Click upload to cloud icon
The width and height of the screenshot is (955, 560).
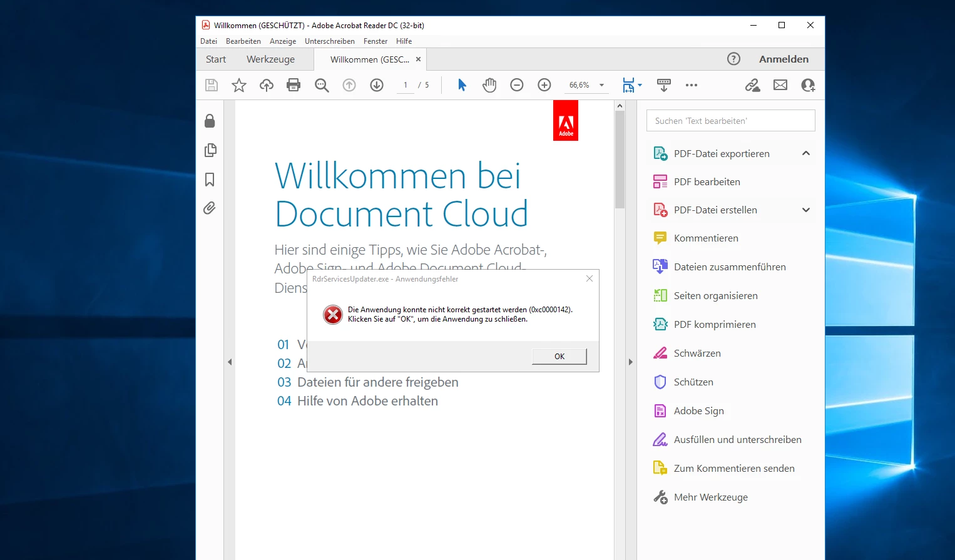point(267,85)
